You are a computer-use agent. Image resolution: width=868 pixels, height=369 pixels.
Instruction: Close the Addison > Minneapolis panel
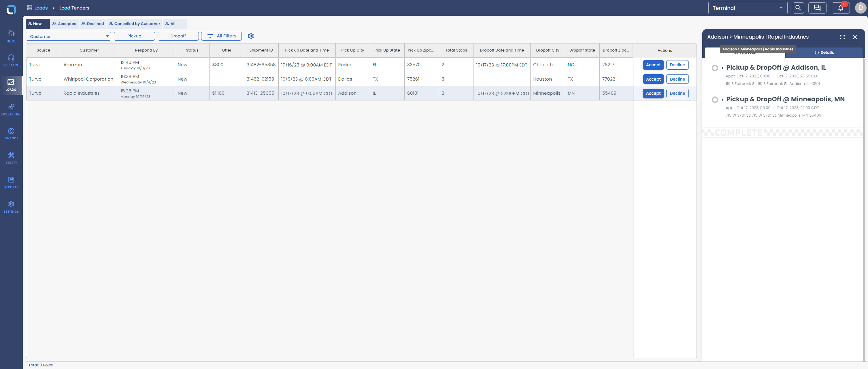click(855, 37)
